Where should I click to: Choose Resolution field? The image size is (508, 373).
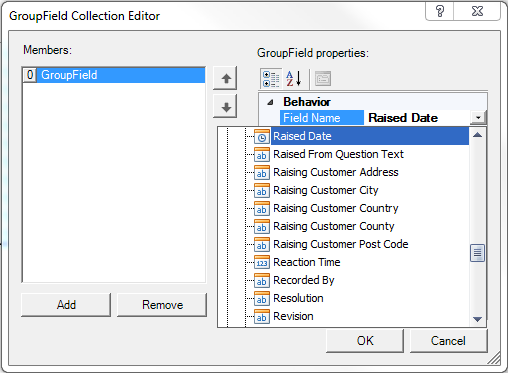[298, 298]
